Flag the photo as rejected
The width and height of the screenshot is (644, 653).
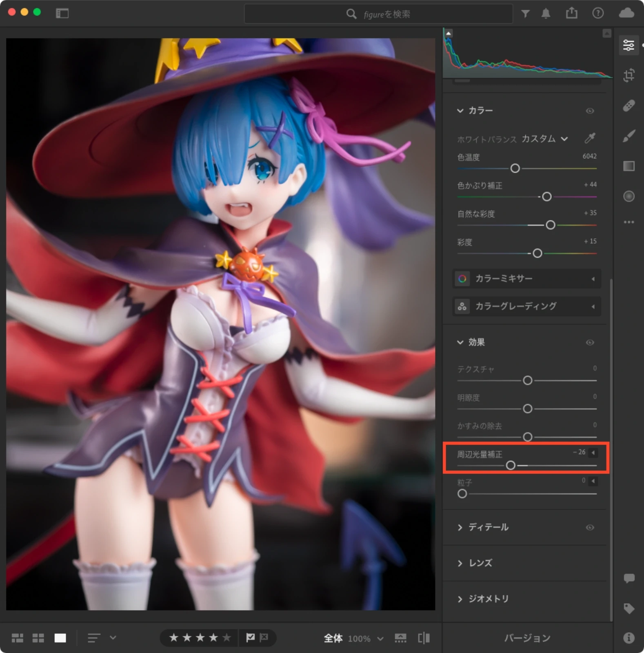[264, 637]
